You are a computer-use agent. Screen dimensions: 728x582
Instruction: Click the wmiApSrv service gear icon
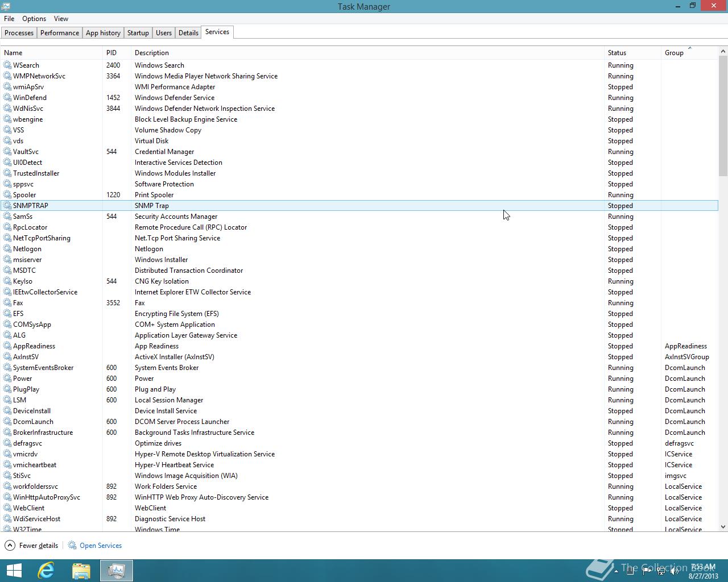[x=7, y=87]
